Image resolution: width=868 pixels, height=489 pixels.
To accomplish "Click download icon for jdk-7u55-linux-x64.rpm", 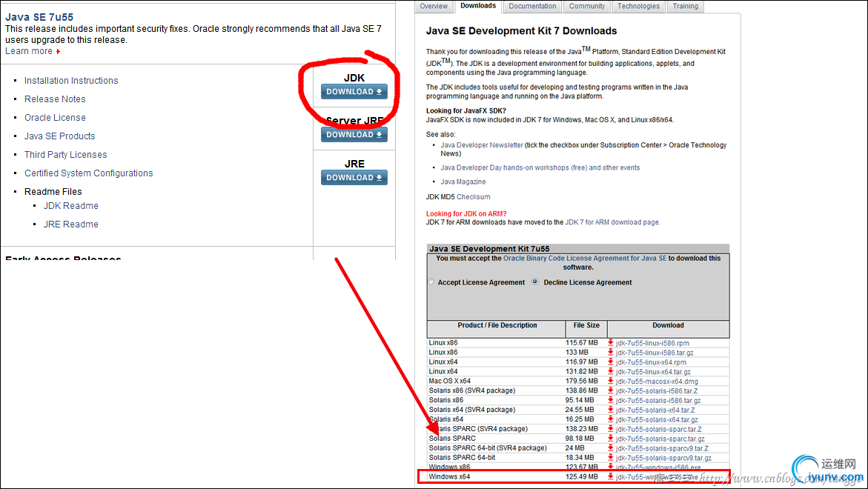I will (x=611, y=362).
